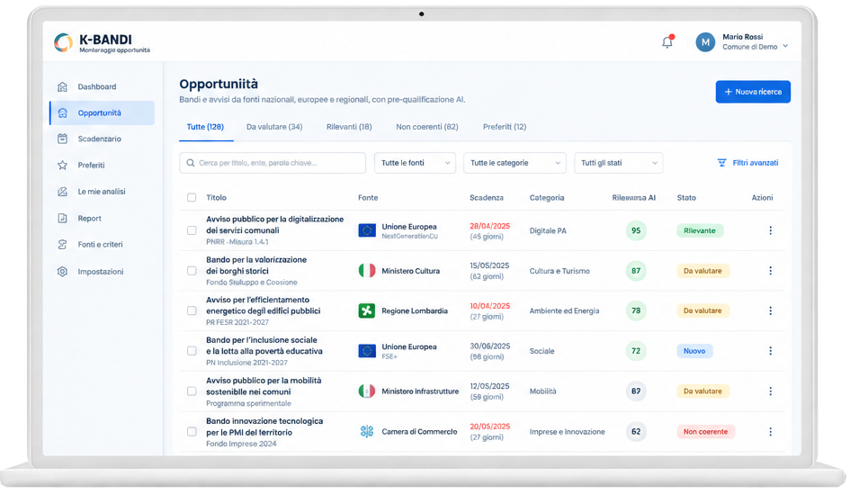
Task: Click the Dashboard sidebar icon
Action: [x=63, y=87]
